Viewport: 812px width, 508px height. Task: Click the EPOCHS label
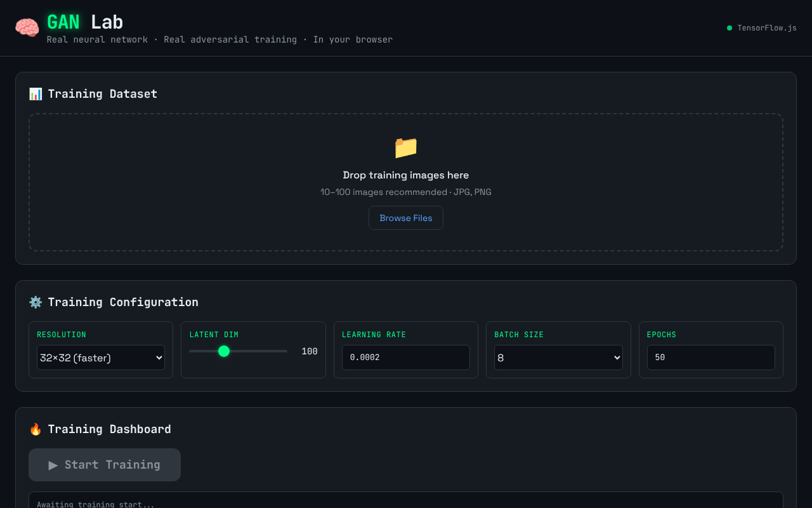pos(662,335)
